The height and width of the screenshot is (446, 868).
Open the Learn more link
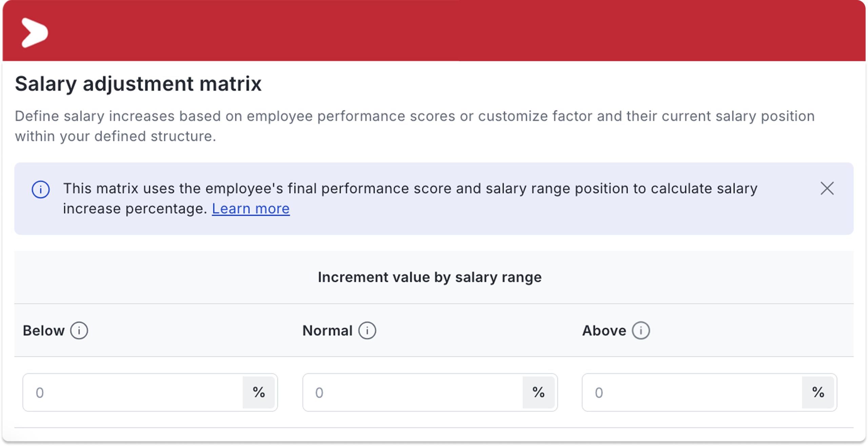coord(251,208)
